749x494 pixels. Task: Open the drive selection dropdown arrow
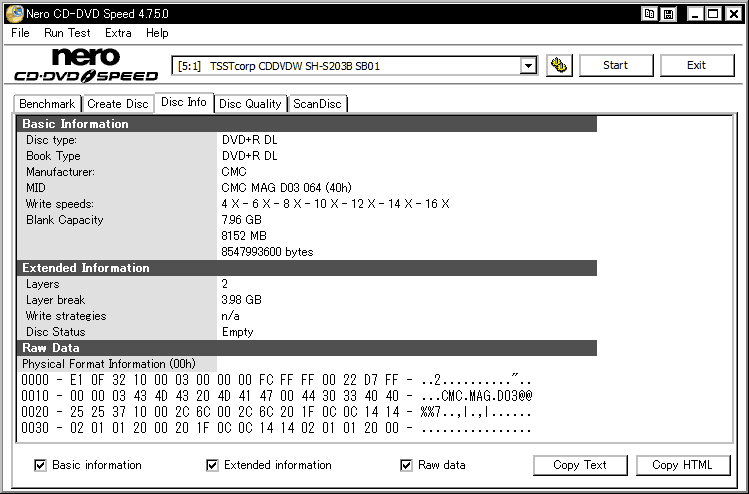[528, 66]
